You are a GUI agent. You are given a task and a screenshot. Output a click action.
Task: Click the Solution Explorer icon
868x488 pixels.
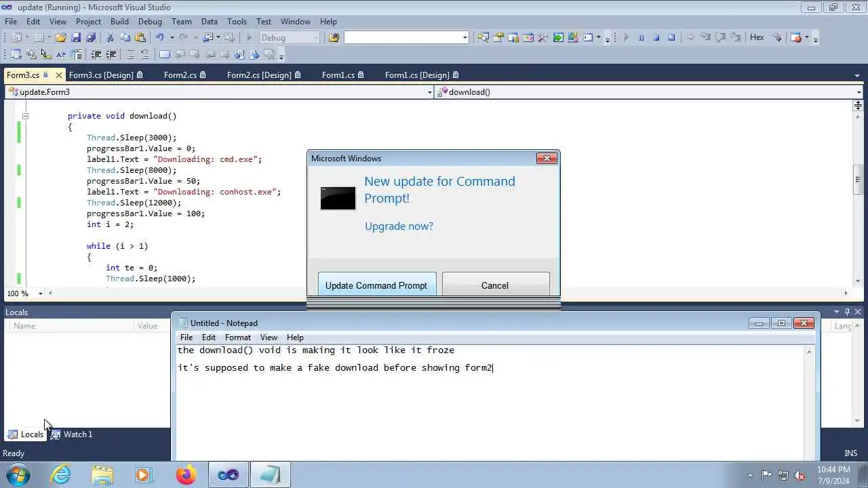pyautogui.click(x=484, y=38)
